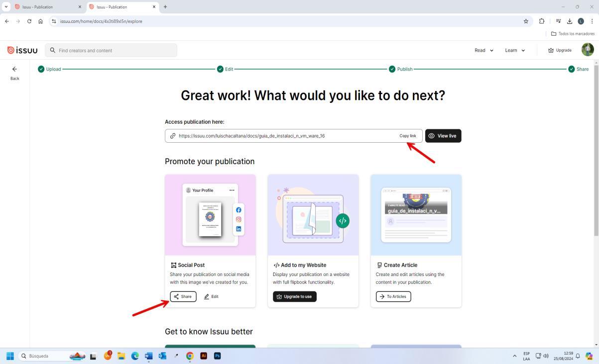Open Adobe Illustrator from the taskbar
This screenshot has height=364, width=599.
[x=203, y=356]
